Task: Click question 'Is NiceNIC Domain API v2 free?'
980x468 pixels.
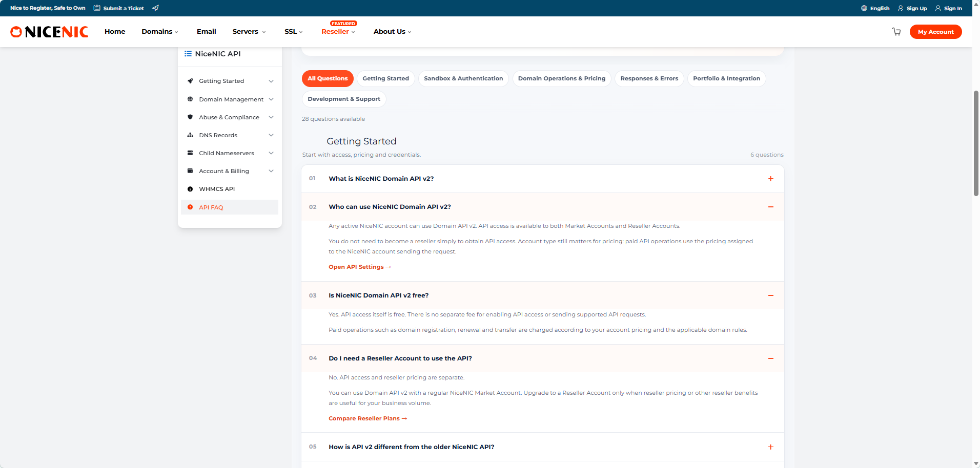Action: click(x=379, y=295)
